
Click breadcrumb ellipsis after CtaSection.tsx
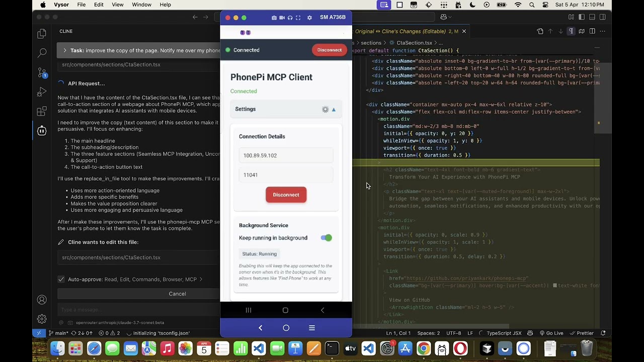(440, 43)
